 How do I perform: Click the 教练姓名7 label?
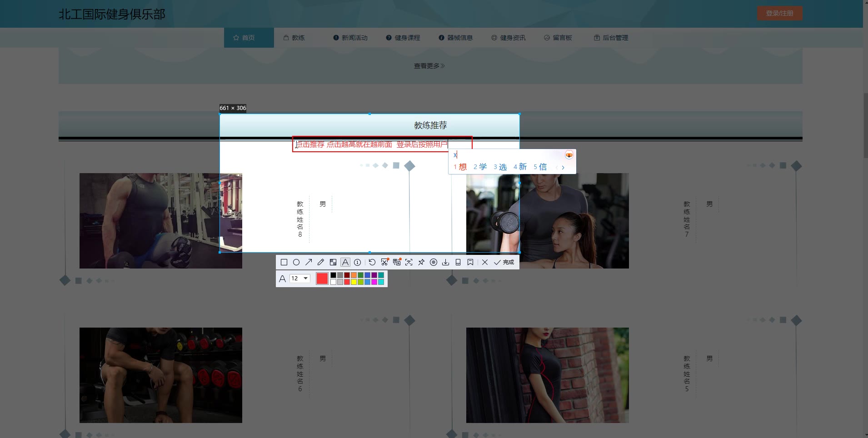pos(687,219)
